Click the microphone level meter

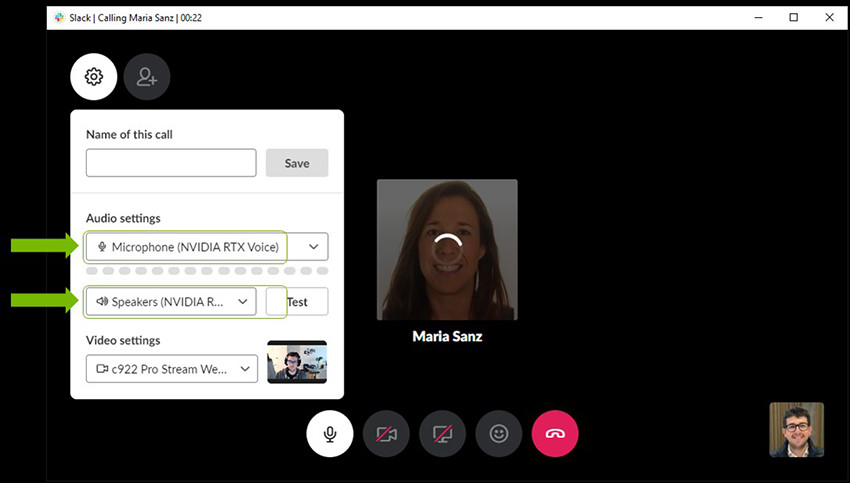(x=206, y=271)
